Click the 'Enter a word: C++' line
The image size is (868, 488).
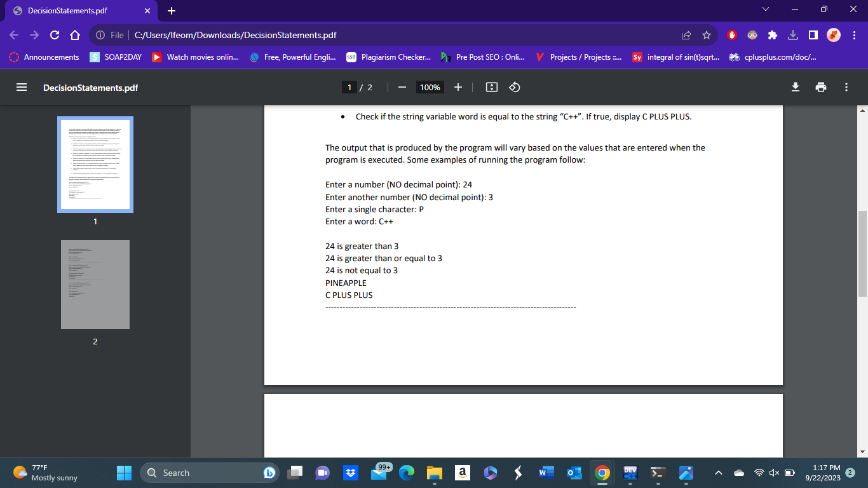[359, 221]
